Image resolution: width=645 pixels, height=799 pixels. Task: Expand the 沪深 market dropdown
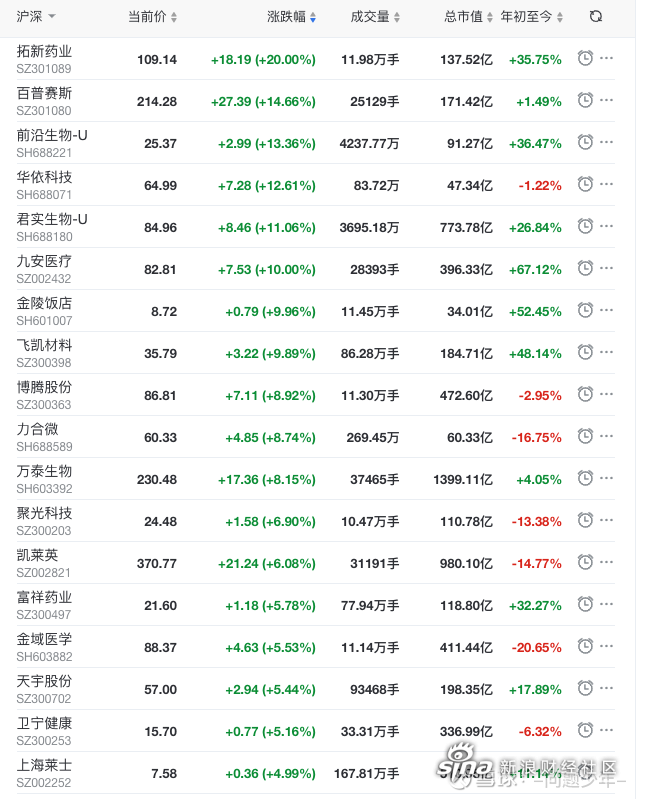(x=36, y=17)
